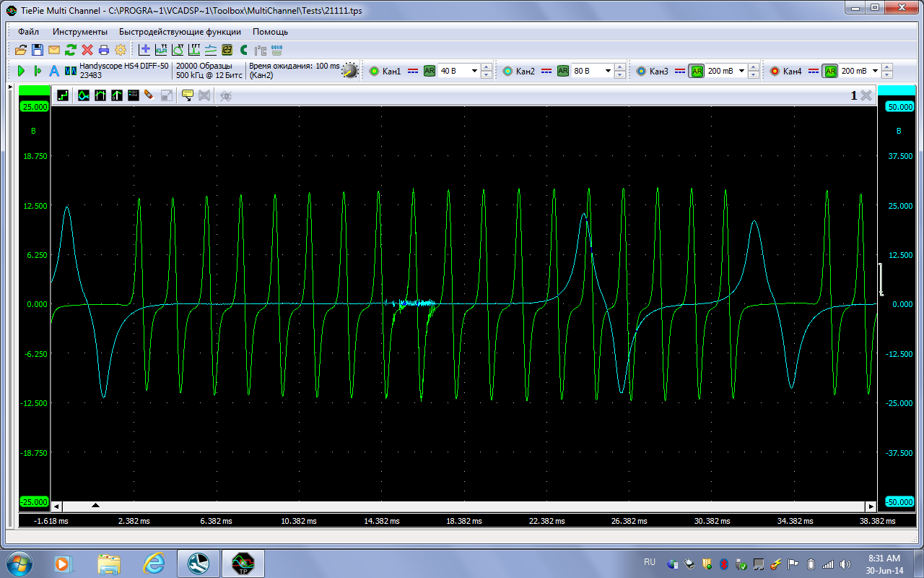Create an XY graph
Image resolution: width=924 pixels, height=578 pixels.
tap(178, 50)
